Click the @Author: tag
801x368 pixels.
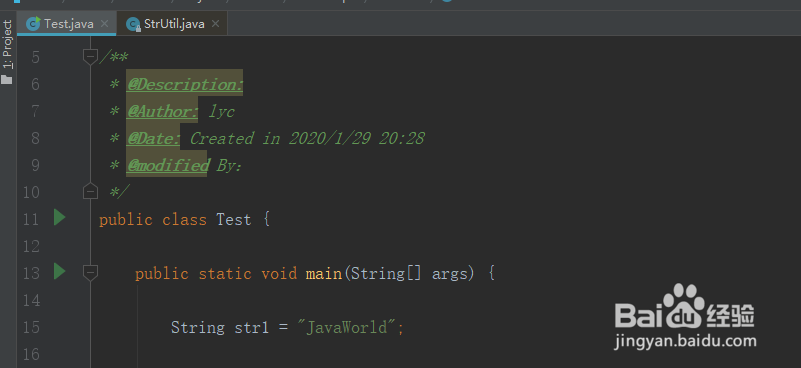coord(162,111)
